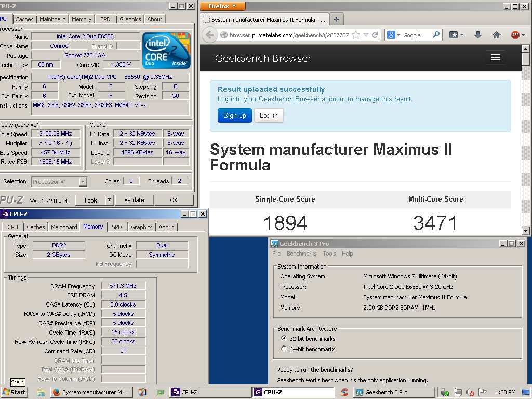Screen dimensions: 532x399
Task: Click the Firefox page scrollbar down arrow
Action: click(526, 231)
